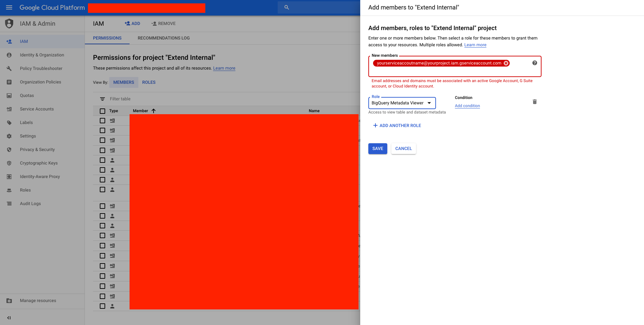This screenshot has width=644, height=325.
Task: Collapse the left navigation panel
Action: 9,318
